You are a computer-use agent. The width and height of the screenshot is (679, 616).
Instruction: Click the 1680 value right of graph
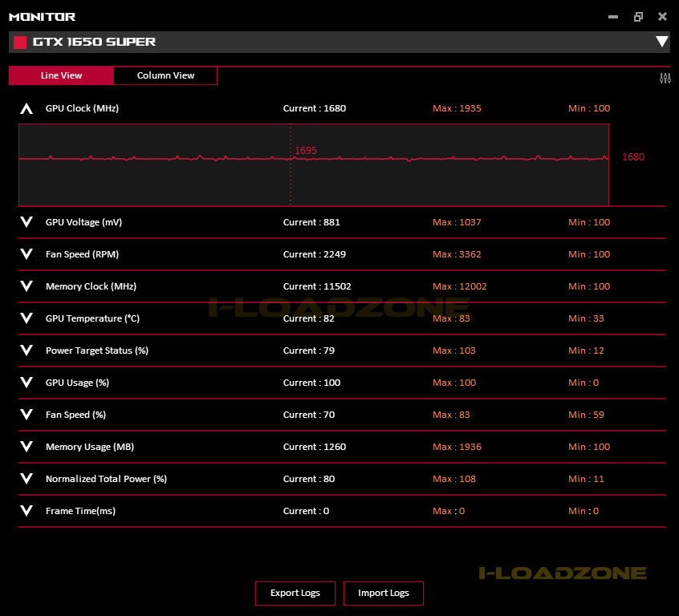tap(633, 157)
